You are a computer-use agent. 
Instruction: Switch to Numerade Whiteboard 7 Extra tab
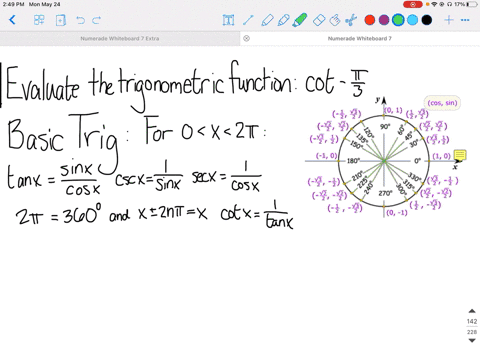coord(120,38)
